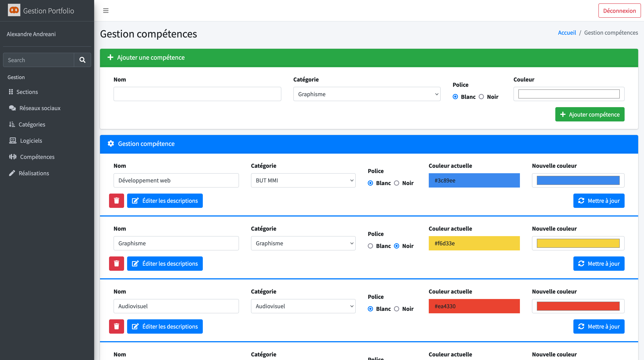Click edit icon on Graphisme descriptions button
644x360 pixels.
pyautogui.click(x=135, y=263)
